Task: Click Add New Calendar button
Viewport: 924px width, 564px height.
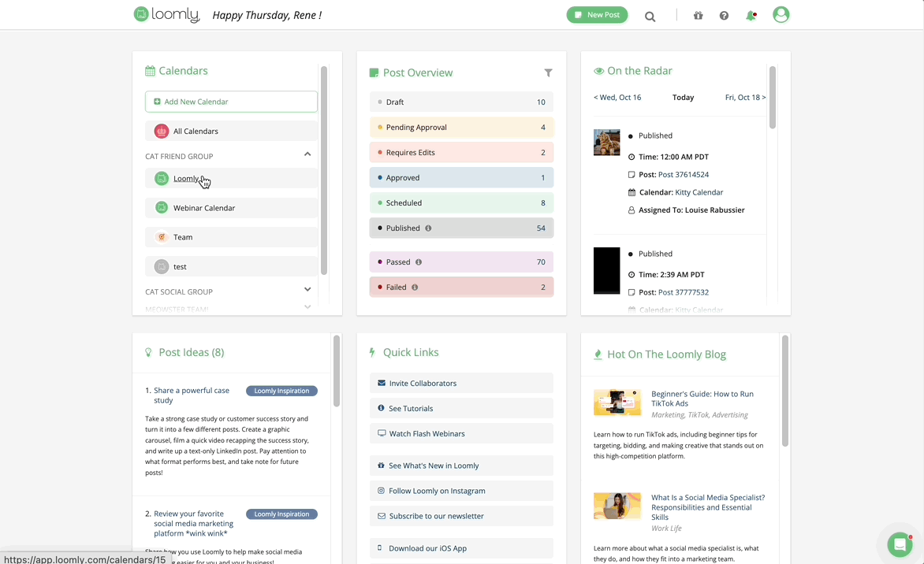Action: point(231,102)
